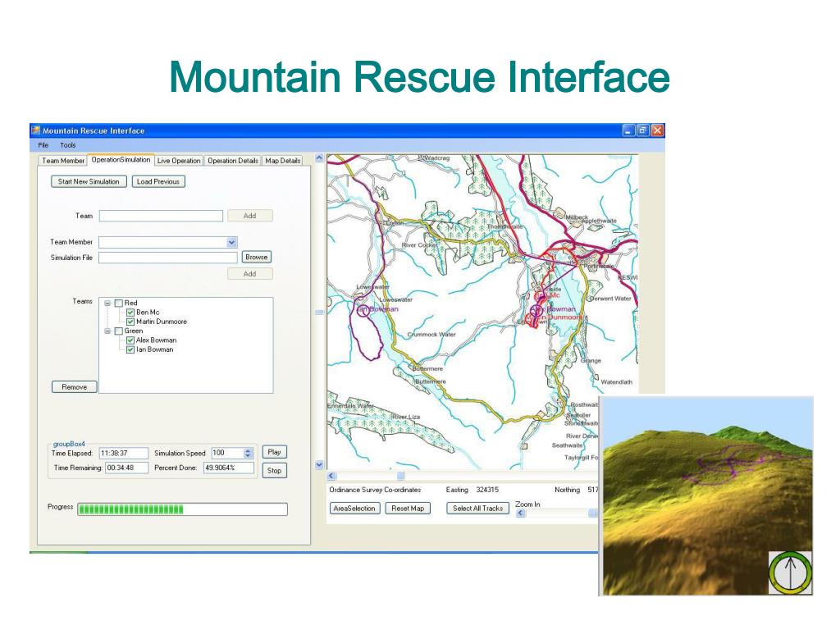Click the map horizontal scrollbar thumb
Viewport: 840px width, 630px height.
click(x=400, y=476)
